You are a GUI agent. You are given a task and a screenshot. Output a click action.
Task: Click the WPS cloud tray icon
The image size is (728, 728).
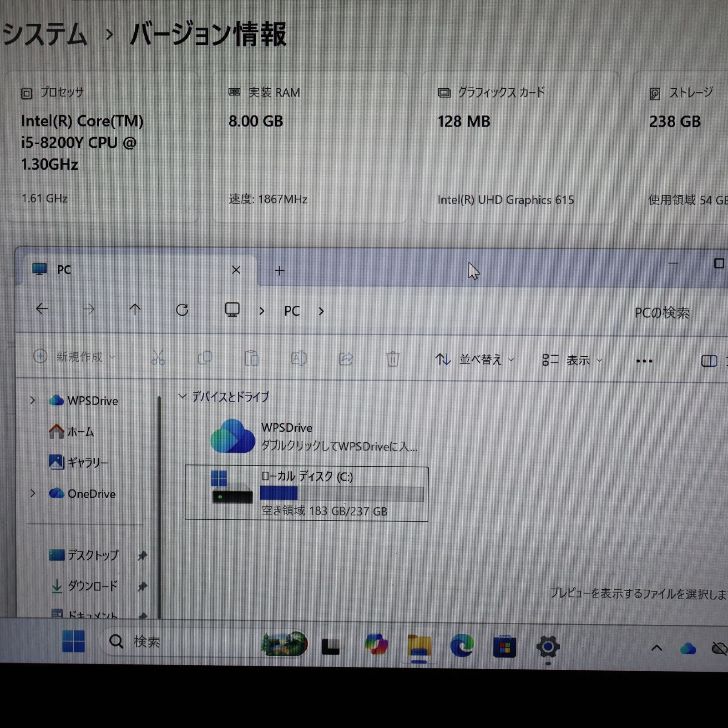(688, 648)
